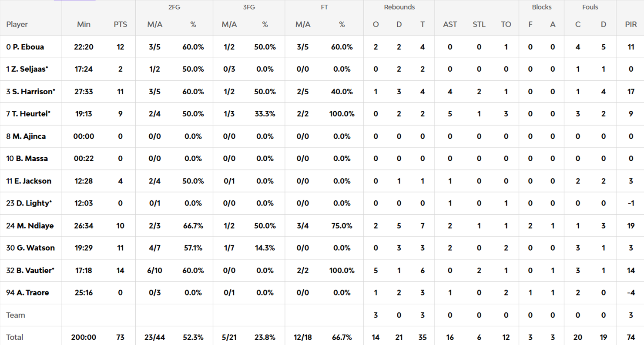The height and width of the screenshot is (345, 644).
Task: Click the PTS column header
Action: click(121, 24)
